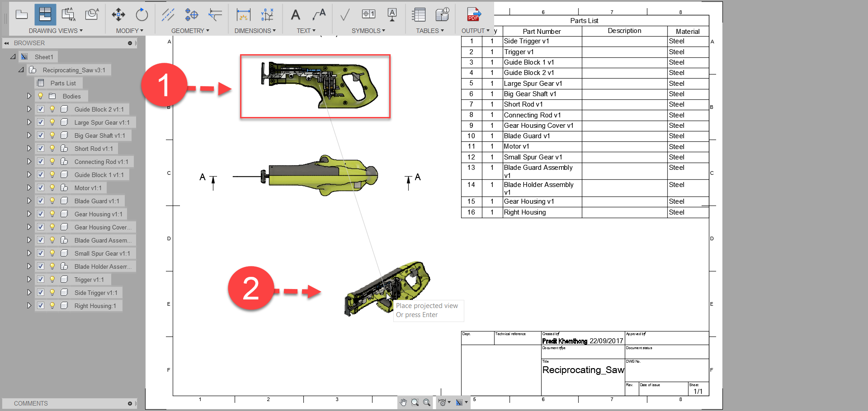Activate the Pan tool in status bar
This screenshot has height=411, width=868.
pyautogui.click(x=403, y=402)
